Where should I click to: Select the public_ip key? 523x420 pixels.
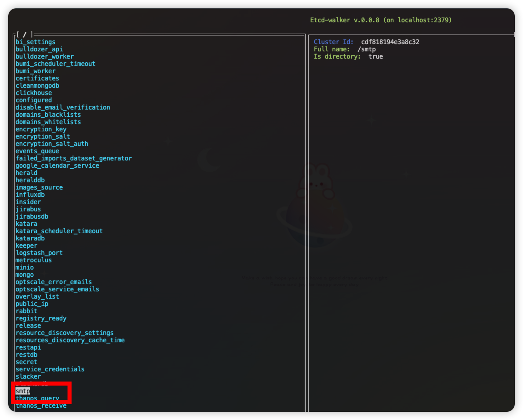pyautogui.click(x=32, y=304)
